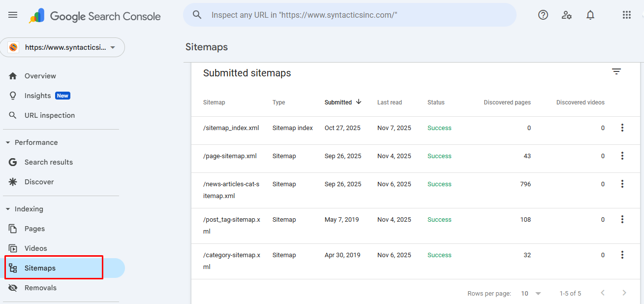Click the Pages document icon

13,229
